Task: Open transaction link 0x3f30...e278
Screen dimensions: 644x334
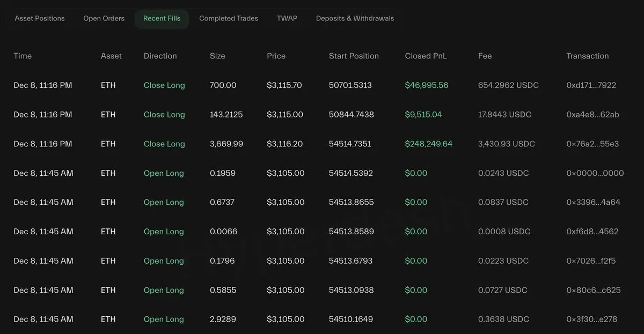Action: (591, 319)
